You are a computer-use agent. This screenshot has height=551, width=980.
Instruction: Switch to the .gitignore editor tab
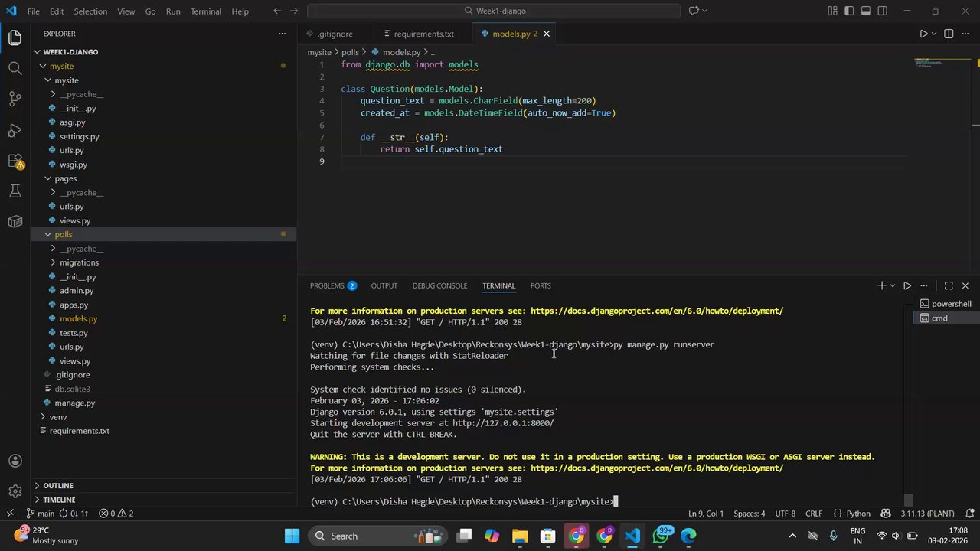(335, 34)
